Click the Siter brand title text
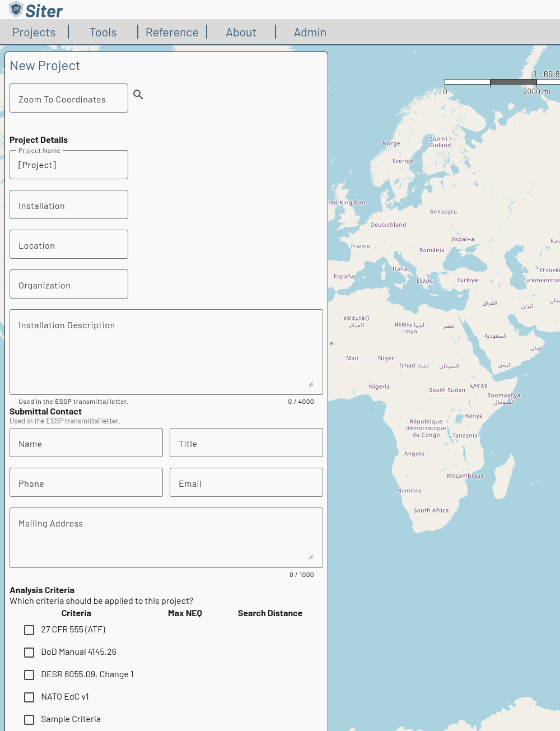The height and width of the screenshot is (731, 560). coord(44,11)
